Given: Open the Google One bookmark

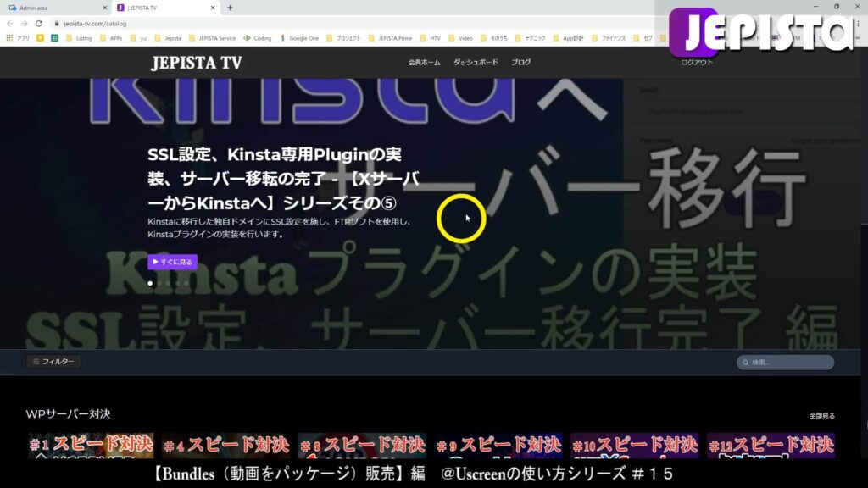Looking at the screenshot, I should 299,38.
